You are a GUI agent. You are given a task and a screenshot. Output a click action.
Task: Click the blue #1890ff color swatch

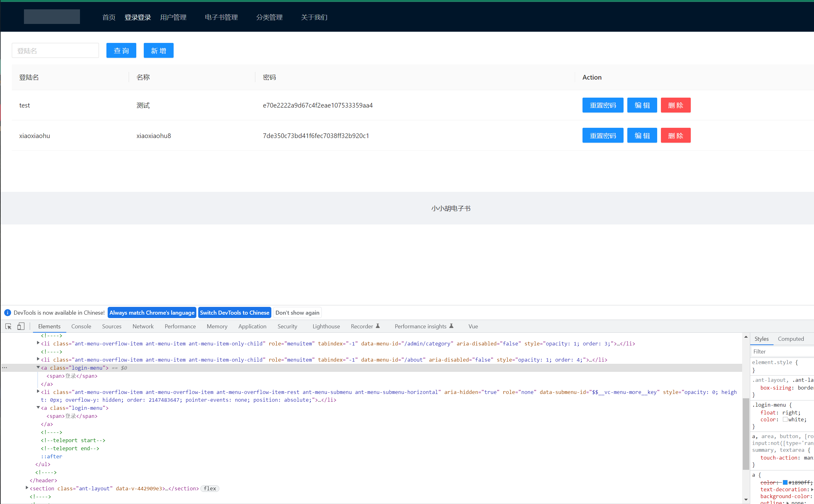(x=785, y=482)
